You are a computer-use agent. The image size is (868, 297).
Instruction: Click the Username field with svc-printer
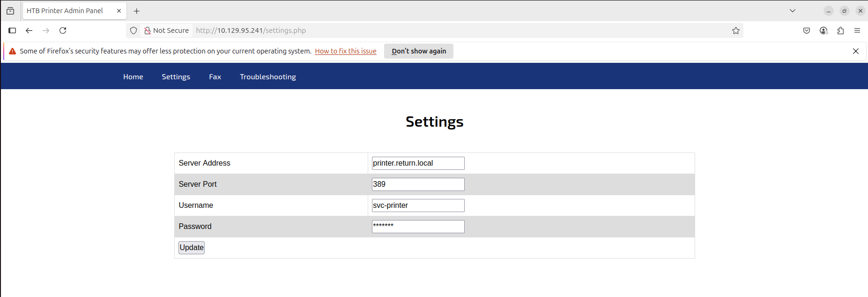418,206
